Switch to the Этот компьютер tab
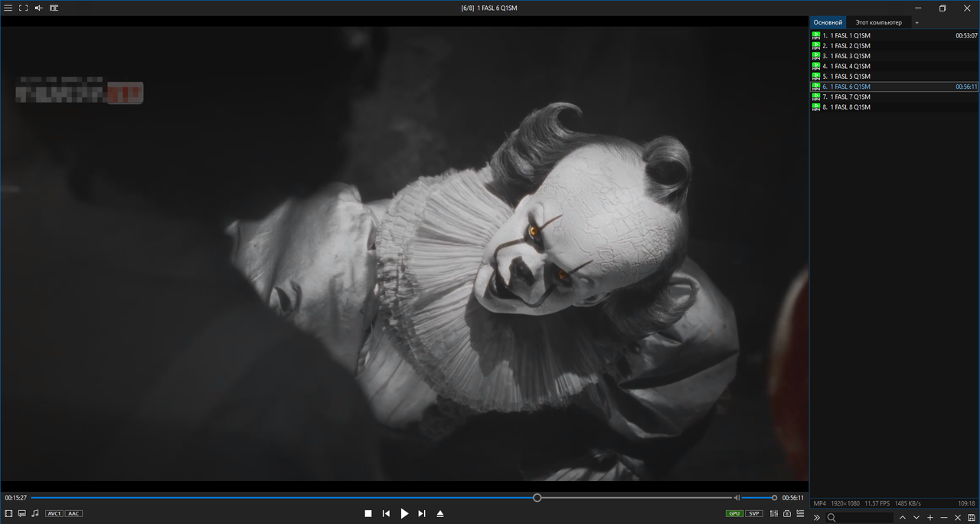This screenshot has height=524, width=980. pyautogui.click(x=879, y=22)
